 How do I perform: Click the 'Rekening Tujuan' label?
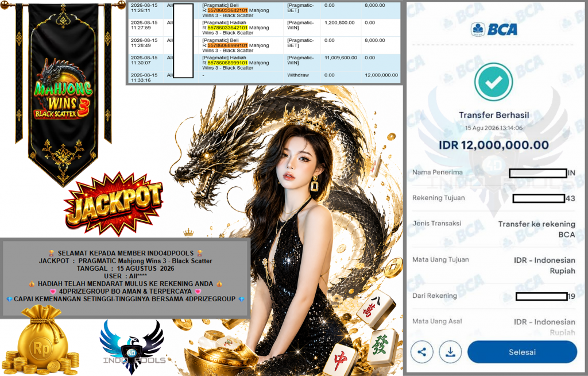pos(438,198)
